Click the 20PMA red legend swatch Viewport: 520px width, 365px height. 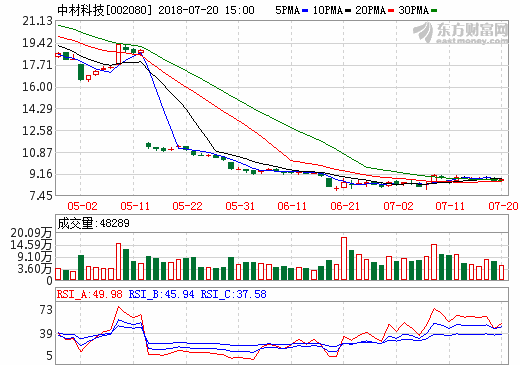coord(391,11)
